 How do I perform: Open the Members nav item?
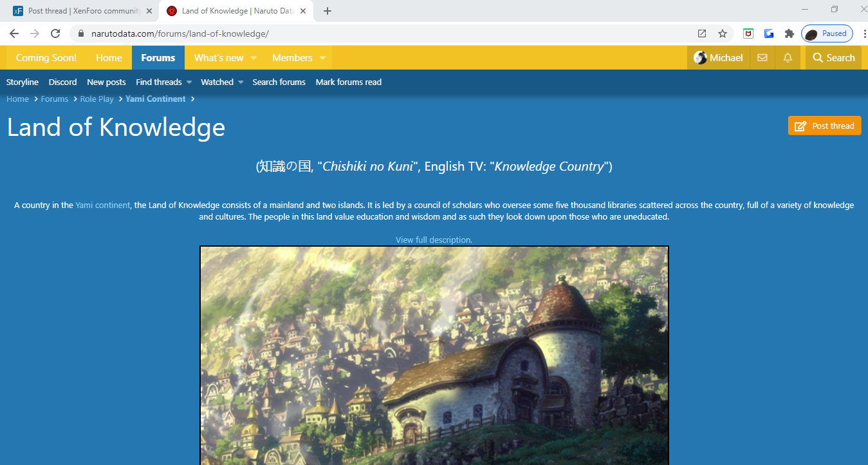tap(292, 58)
